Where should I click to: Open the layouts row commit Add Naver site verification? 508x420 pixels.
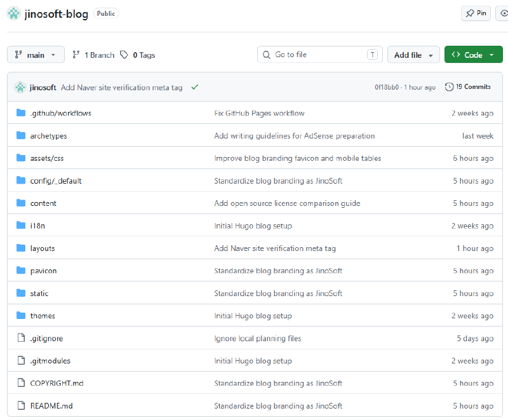(x=275, y=248)
